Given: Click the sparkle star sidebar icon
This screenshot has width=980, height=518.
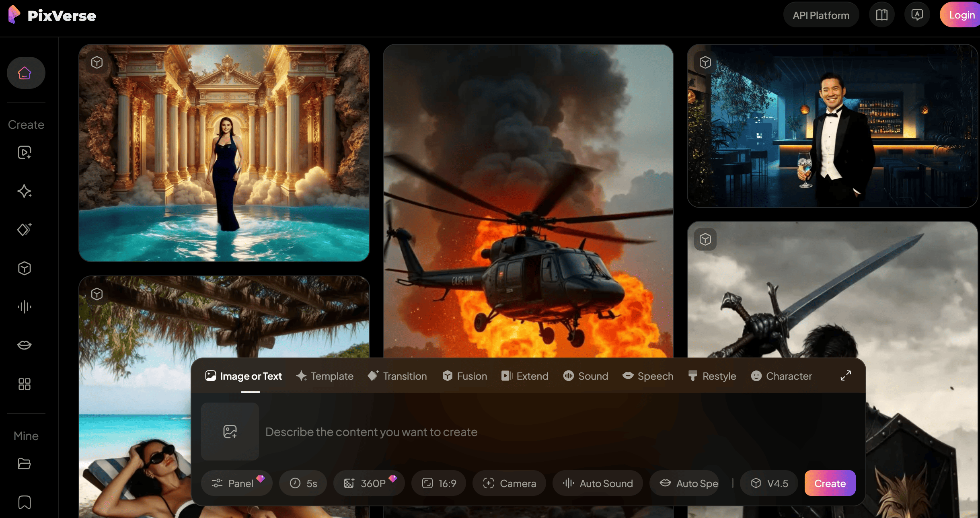Looking at the screenshot, I should pos(25,191).
